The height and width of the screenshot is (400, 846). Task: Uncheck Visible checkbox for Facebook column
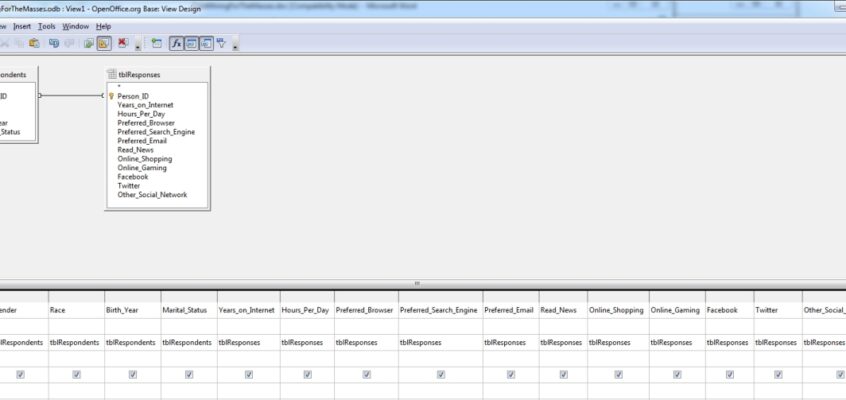pos(729,374)
